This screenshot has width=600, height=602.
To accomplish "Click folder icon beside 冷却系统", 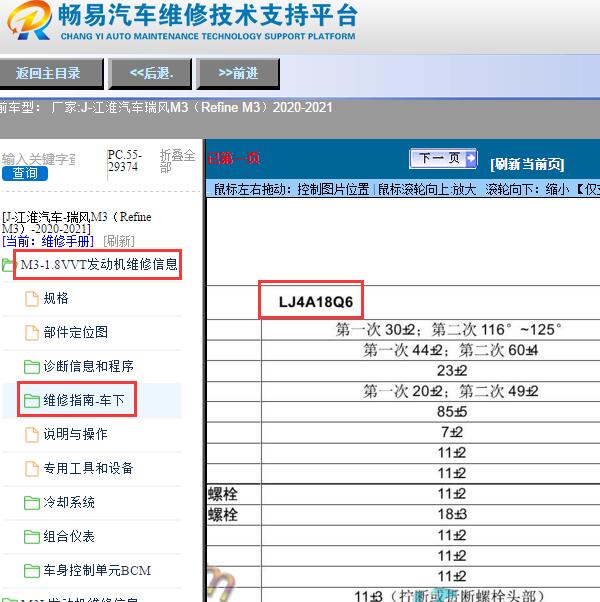I will [32, 503].
